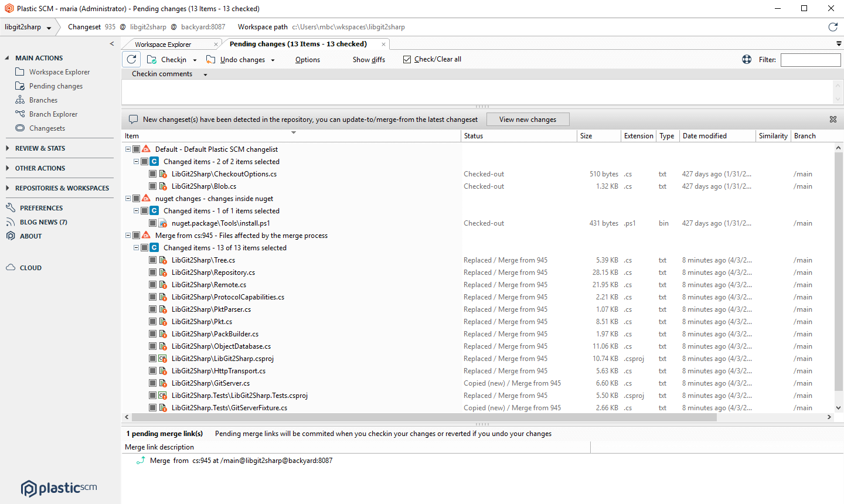Toggle checkbox for LibGit2Sharp\Blob.cs

(152, 186)
